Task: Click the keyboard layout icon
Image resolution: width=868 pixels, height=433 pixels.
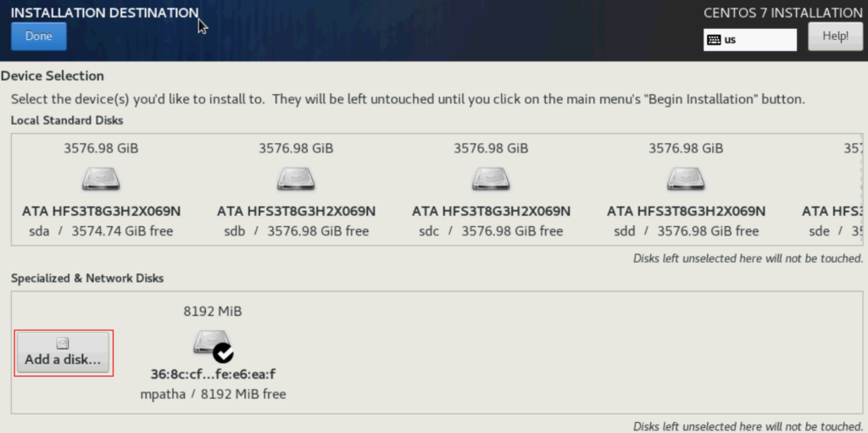Action: coord(714,40)
